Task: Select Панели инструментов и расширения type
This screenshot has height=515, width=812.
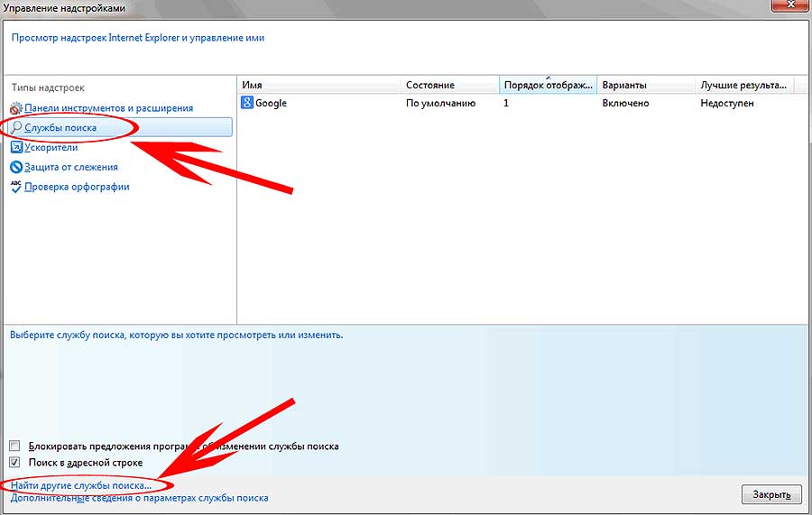Action: point(109,108)
